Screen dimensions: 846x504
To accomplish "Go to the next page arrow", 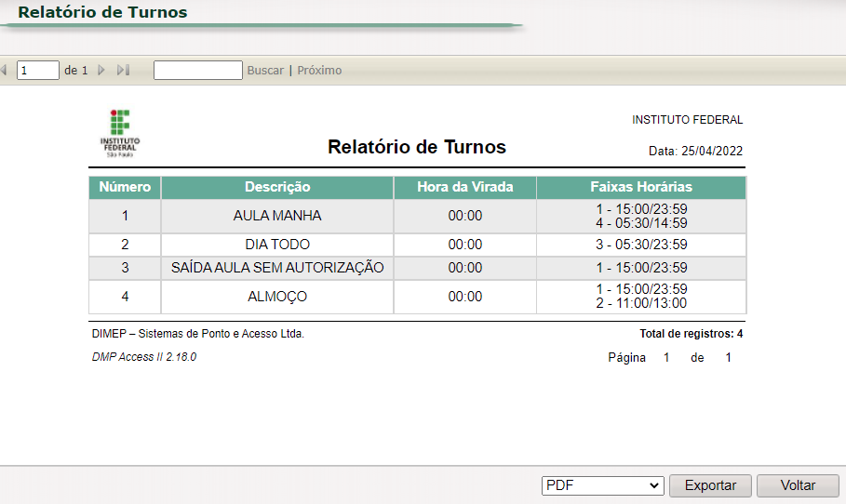I will click(x=101, y=70).
